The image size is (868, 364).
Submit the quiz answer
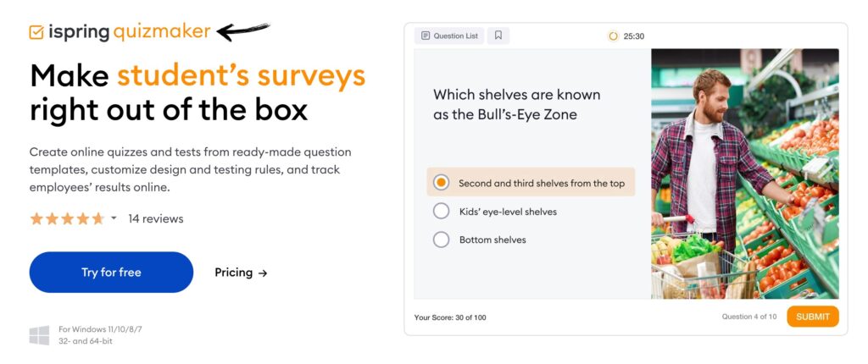(x=812, y=317)
